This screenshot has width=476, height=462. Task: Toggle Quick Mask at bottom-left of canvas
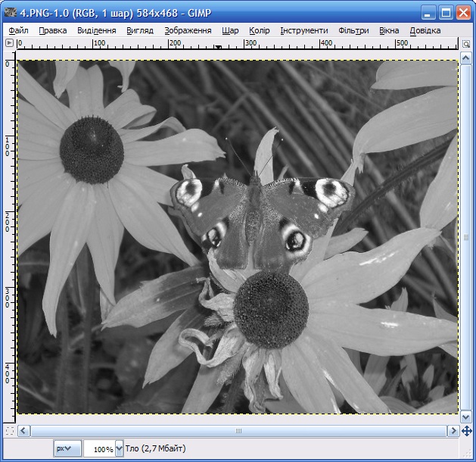[x=10, y=431]
